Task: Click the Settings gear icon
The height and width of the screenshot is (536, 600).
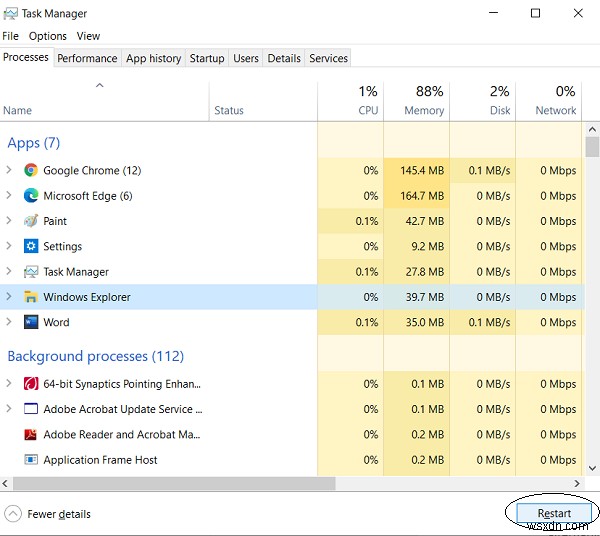Action: click(31, 246)
